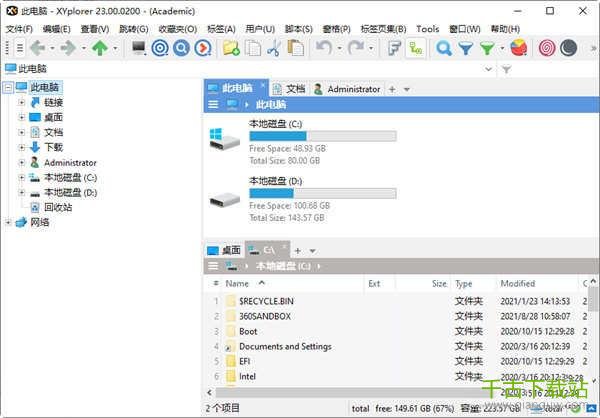Select 回收站 in the folder tree

tap(57, 207)
